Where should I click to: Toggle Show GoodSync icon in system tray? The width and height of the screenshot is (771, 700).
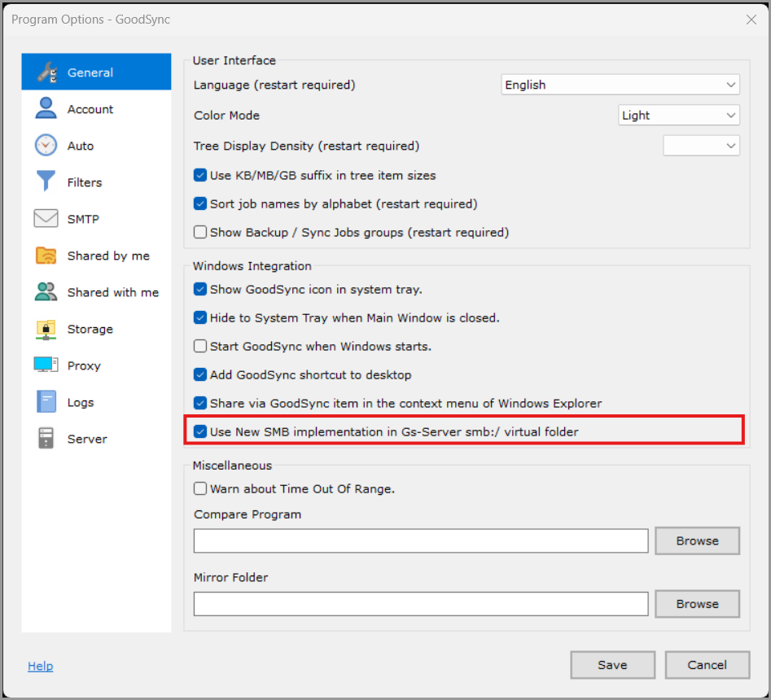click(x=200, y=289)
